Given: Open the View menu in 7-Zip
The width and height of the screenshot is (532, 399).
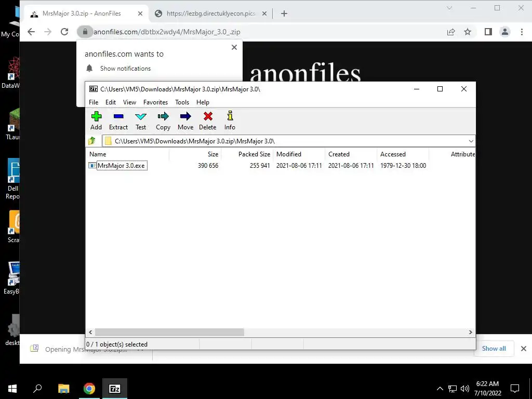Looking at the screenshot, I should coord(129,102).
